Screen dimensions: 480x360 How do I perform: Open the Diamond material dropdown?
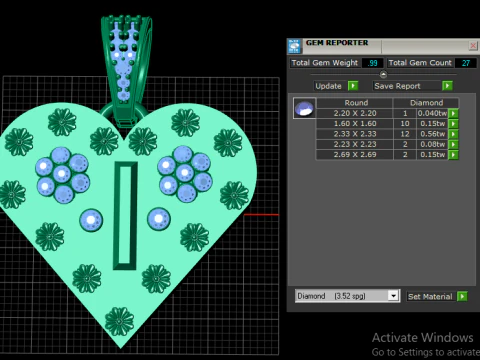[393, 296]
